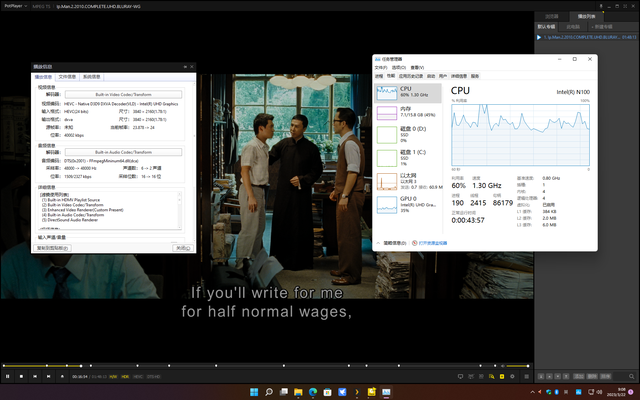Click Built-in Audio Codec/Transform button
The width and height of the screenshot is (640, 400).
(x=123, y=152)
